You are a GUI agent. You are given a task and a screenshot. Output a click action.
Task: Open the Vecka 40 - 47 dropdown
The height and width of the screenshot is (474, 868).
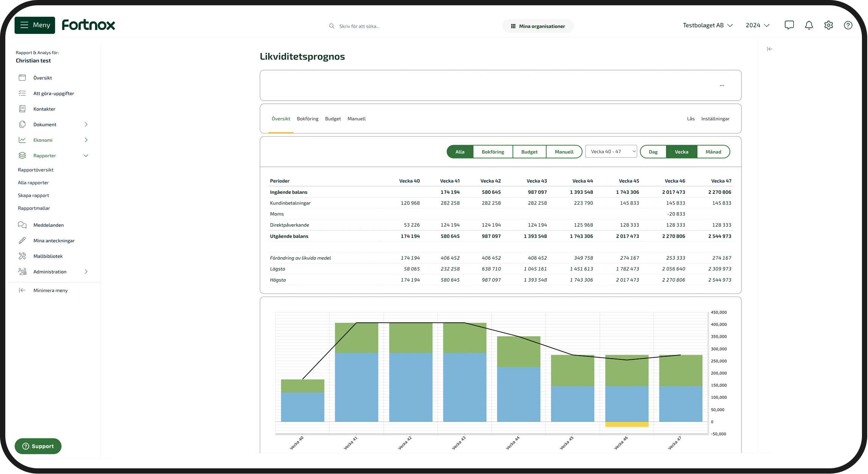click(x=612, y=152)
